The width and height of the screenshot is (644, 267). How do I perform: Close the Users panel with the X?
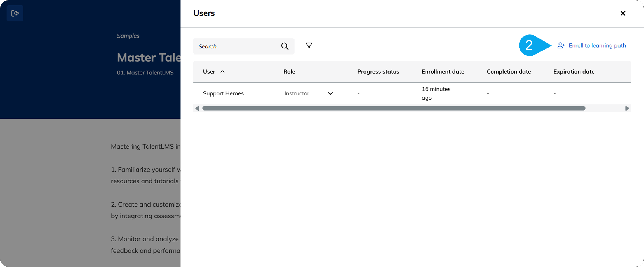[x=623, y=13]
